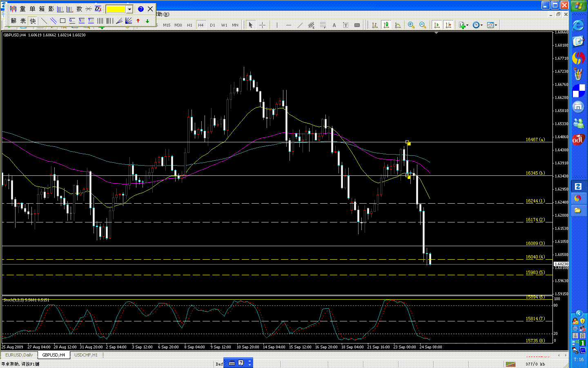Toggle chart auto scroll
Screen dimensions: 588x368
coord(437,25)
